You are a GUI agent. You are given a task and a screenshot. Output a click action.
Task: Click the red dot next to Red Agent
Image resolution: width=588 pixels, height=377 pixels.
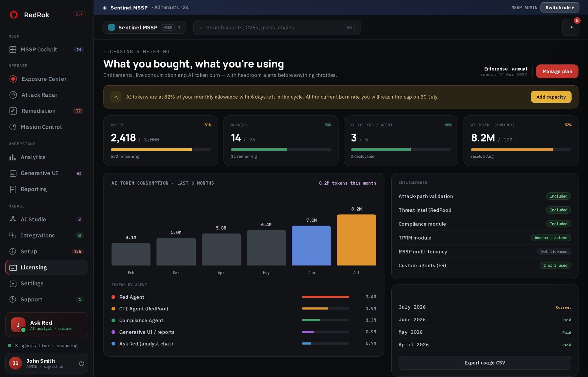(x=113, y=297)
